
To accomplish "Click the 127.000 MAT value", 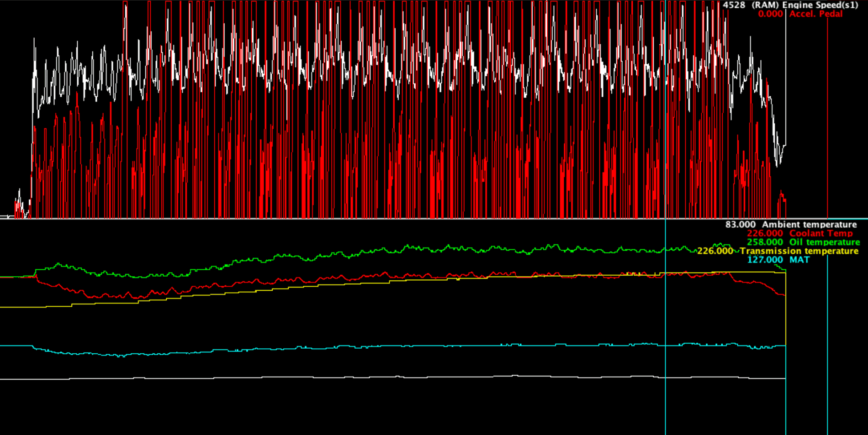I will (x=765, y=260).
